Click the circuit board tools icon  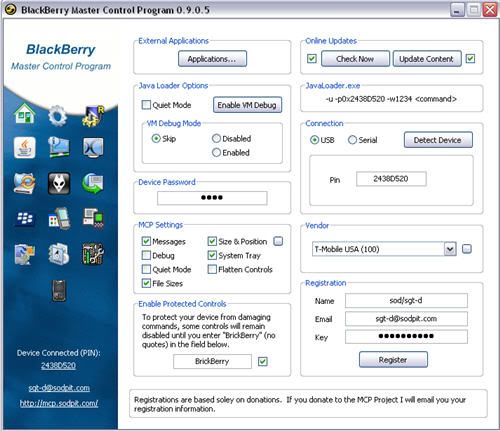[93, 254]
